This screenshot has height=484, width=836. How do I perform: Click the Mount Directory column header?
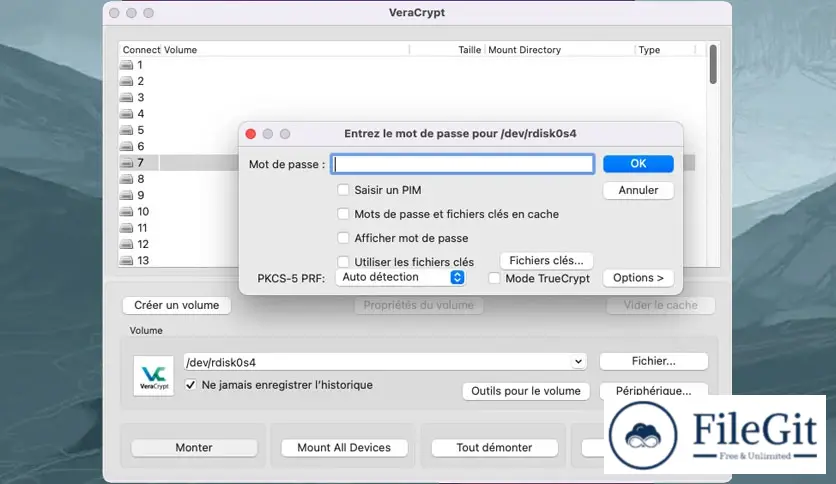tap(525, 50)
